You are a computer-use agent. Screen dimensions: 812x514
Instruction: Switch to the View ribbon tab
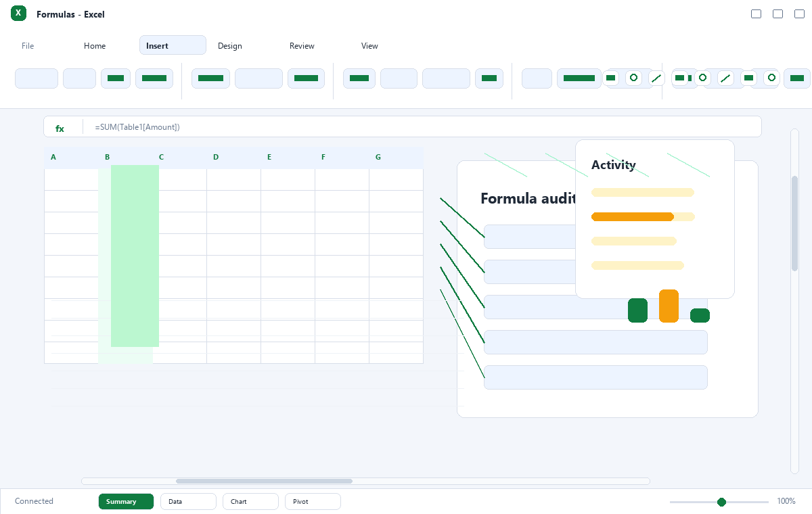[x=369, y=46]
